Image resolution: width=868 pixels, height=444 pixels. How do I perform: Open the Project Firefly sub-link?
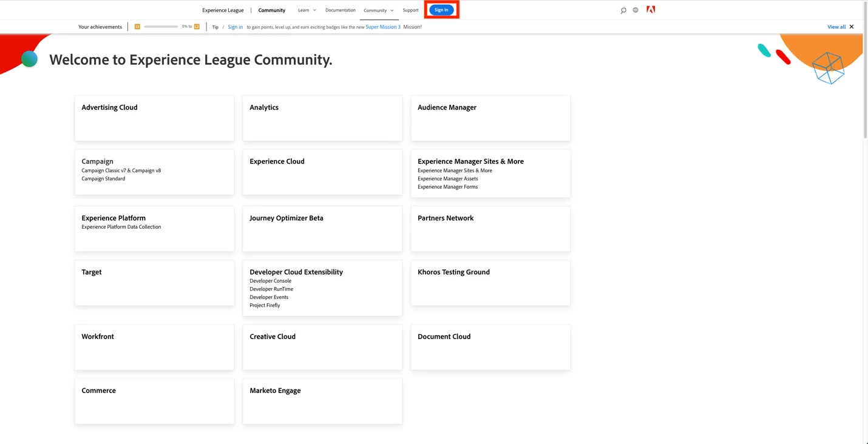[x=265, y=305]
